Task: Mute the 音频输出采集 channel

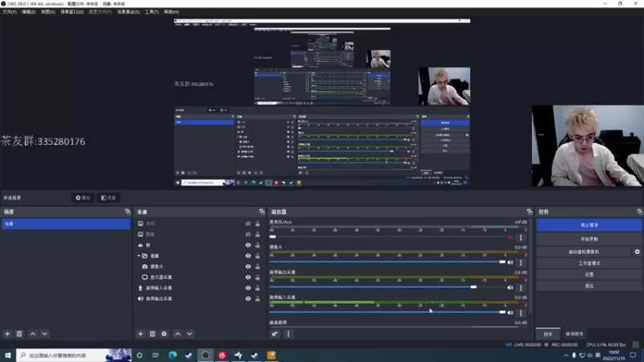Action: pyautogui.click(x=510, y=288)
